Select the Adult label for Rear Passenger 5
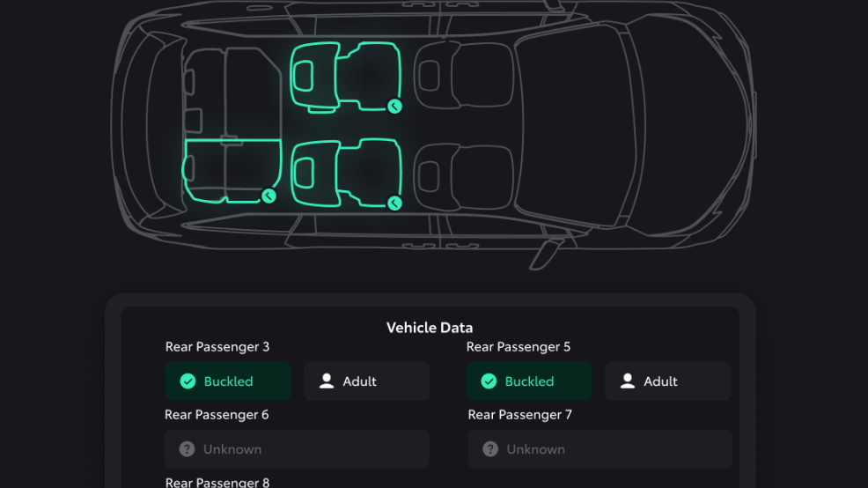This screenshot has width=868, height=488. (x=660, y=381)
